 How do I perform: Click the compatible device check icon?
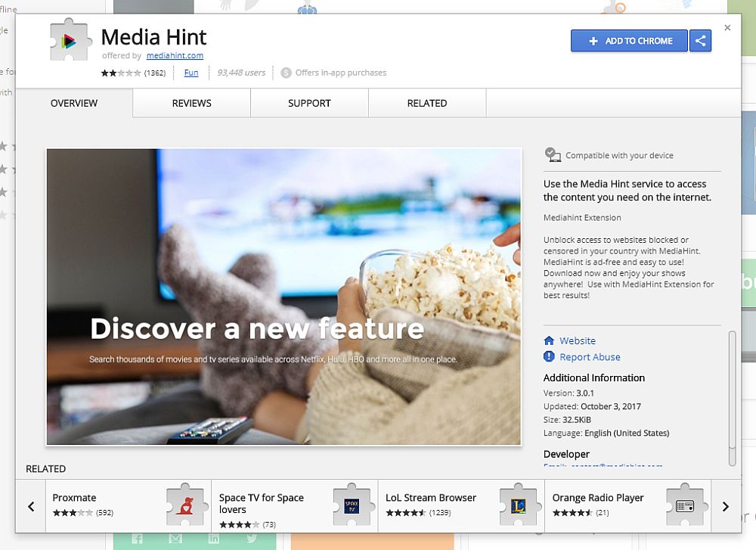tap(553, 155)
